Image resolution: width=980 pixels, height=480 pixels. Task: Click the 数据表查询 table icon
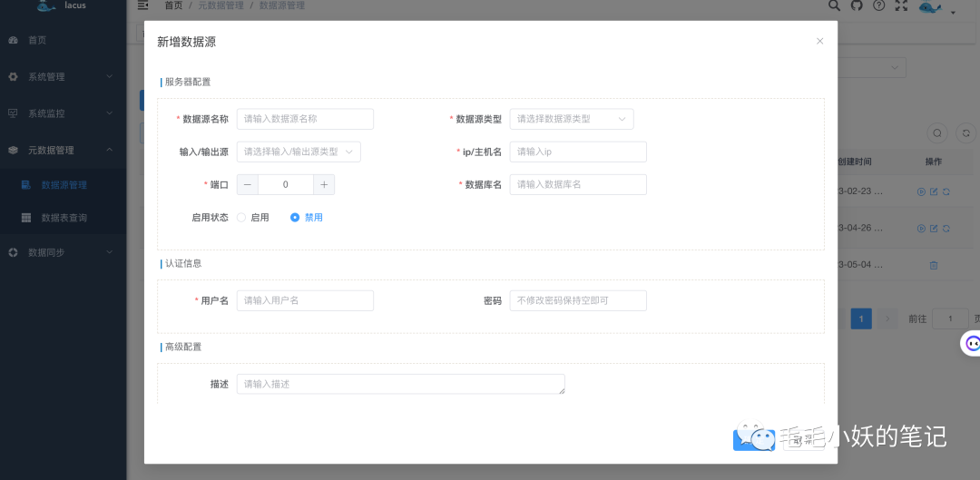26,218
